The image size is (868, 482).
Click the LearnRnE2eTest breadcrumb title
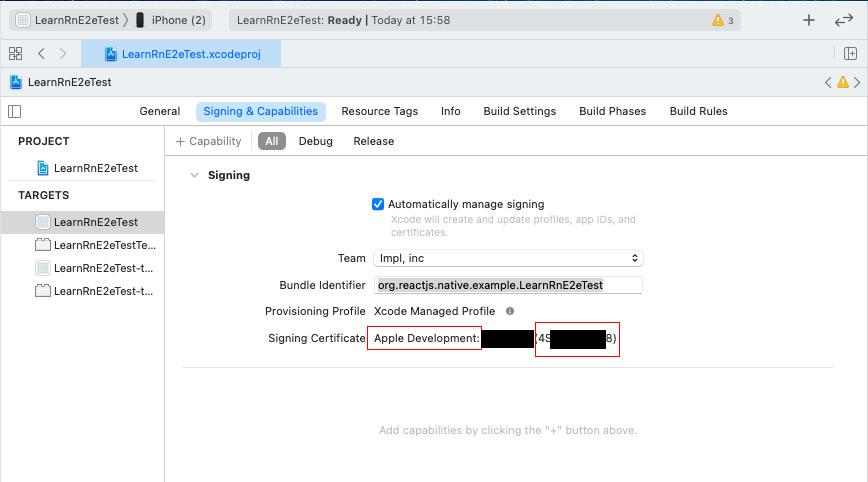pos(70,82)
